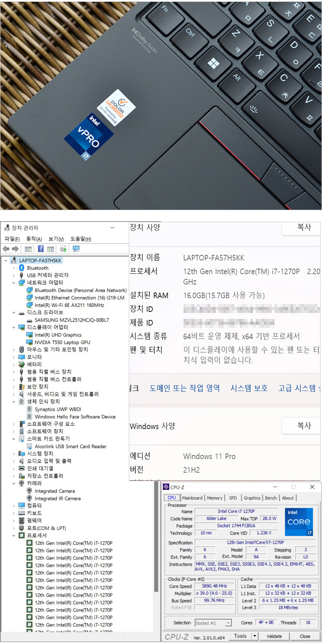Screen dimensions: 322x644
Task: Click the 사운드, 비디오 및 게임 컨트롤러 speaker icon
Action: (22, 394)
